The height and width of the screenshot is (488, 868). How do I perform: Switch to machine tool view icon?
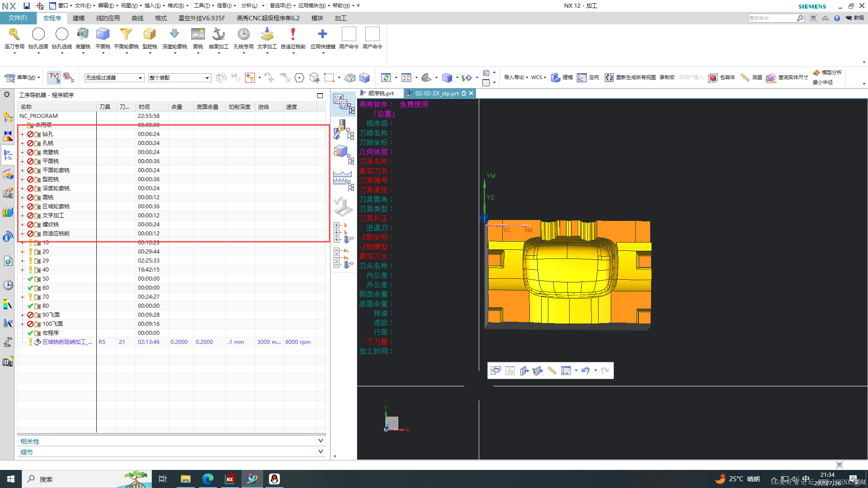343,130
